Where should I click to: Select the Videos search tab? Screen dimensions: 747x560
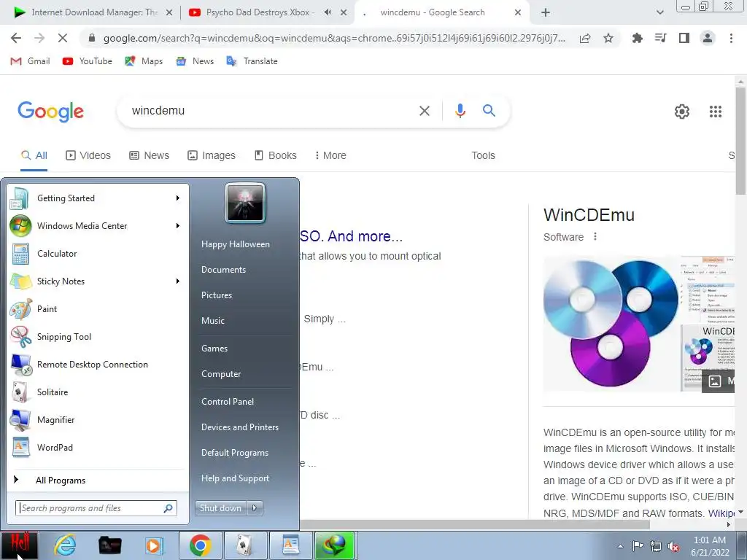[88, 155]
